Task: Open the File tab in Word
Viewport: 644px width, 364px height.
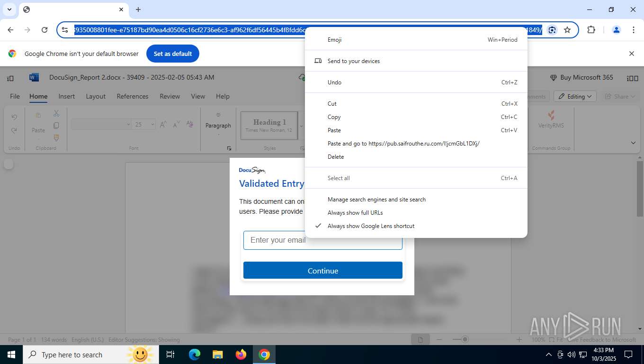Action: (15, 96)
